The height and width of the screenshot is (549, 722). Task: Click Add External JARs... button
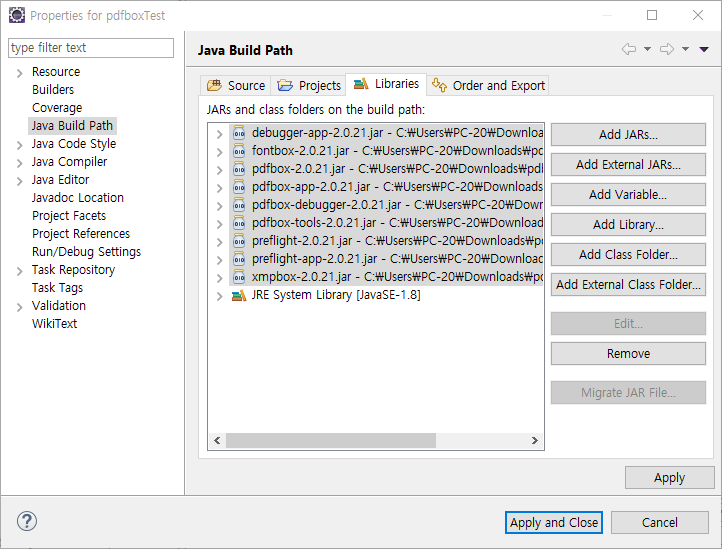click(x=628, y=164)
